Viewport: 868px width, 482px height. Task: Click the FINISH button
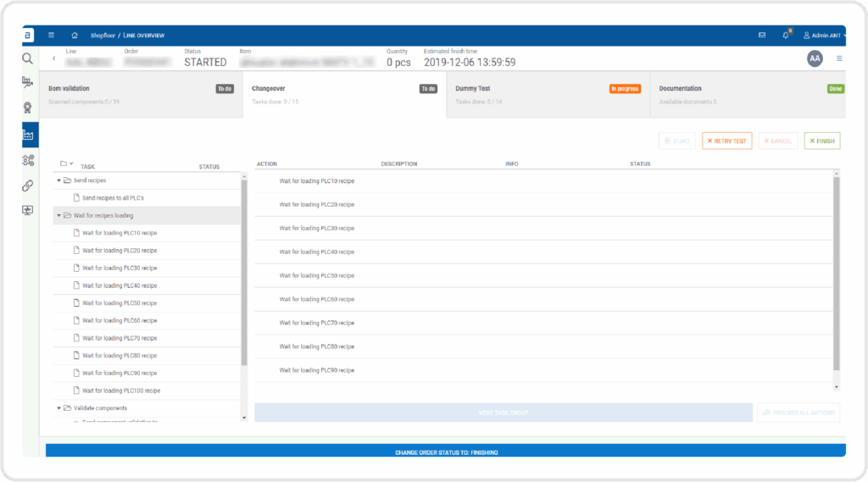point(822,141)
